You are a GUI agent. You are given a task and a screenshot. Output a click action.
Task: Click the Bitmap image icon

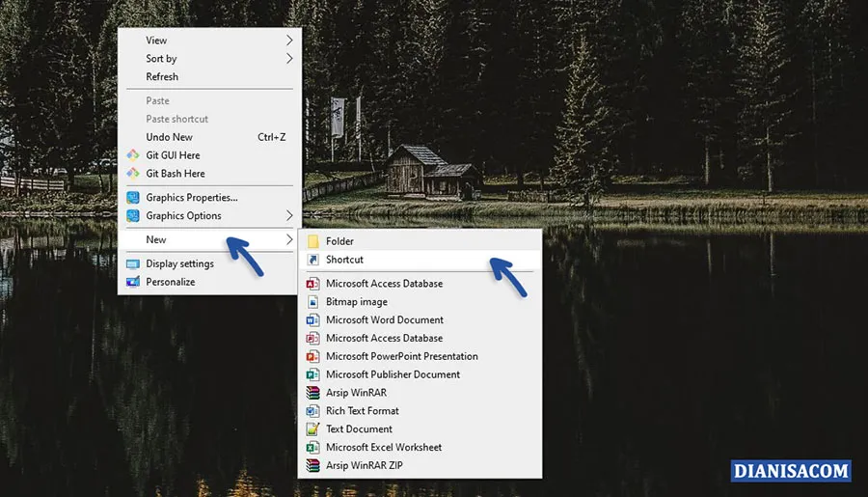[312, 302]
